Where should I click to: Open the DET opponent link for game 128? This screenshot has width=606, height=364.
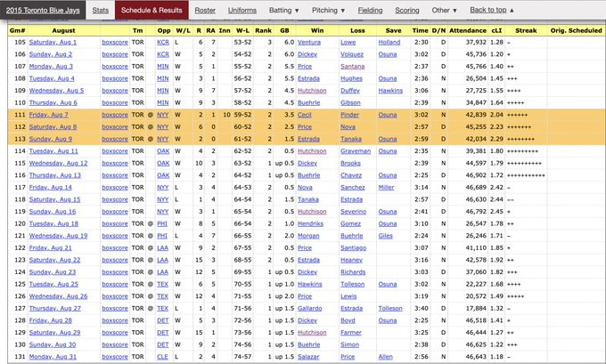coord(163,320)
